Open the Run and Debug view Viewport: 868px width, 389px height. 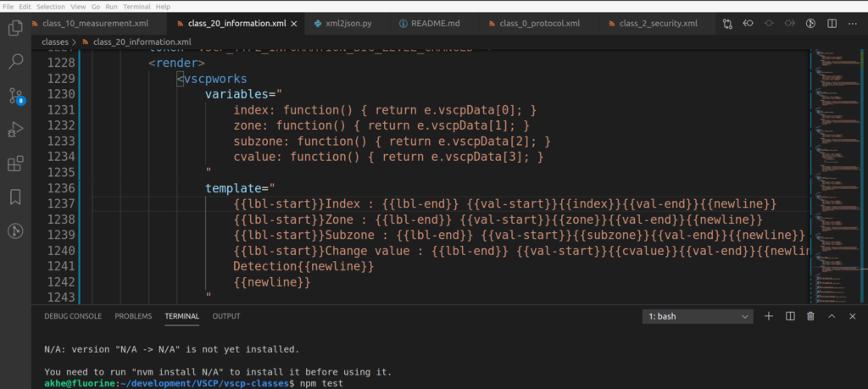[15, 130]
